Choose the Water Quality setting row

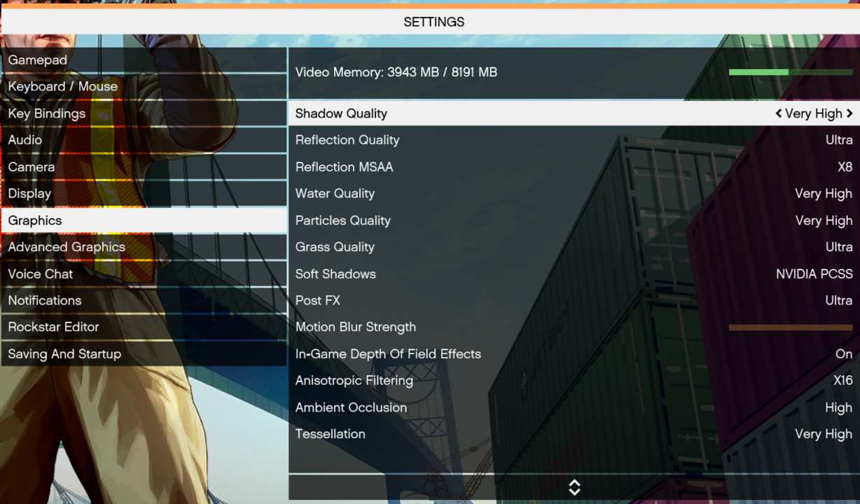[574, 194]
